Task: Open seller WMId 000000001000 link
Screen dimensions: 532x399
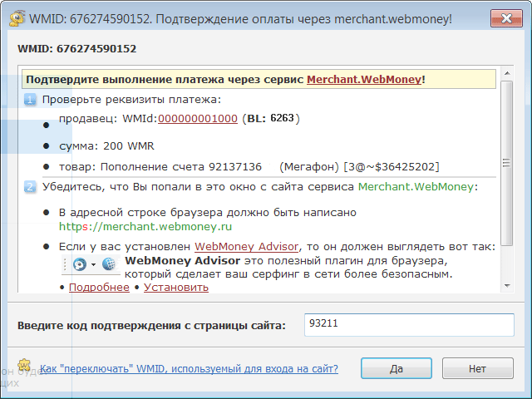Action: 198,118
